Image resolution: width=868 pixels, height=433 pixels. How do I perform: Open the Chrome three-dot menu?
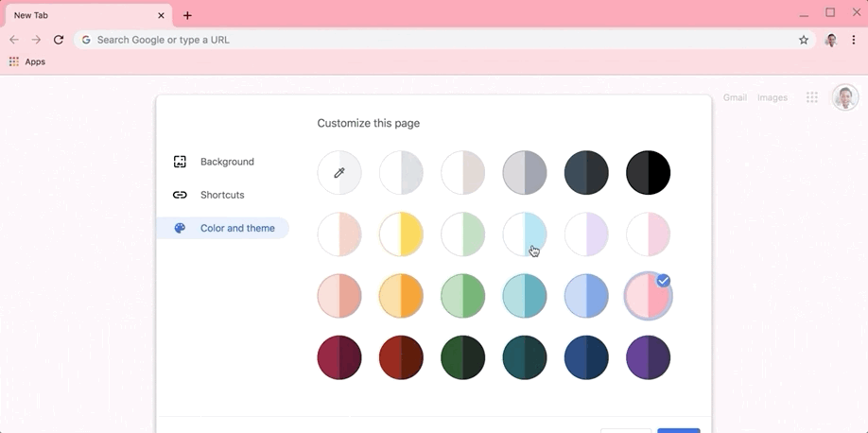(854, 40)
